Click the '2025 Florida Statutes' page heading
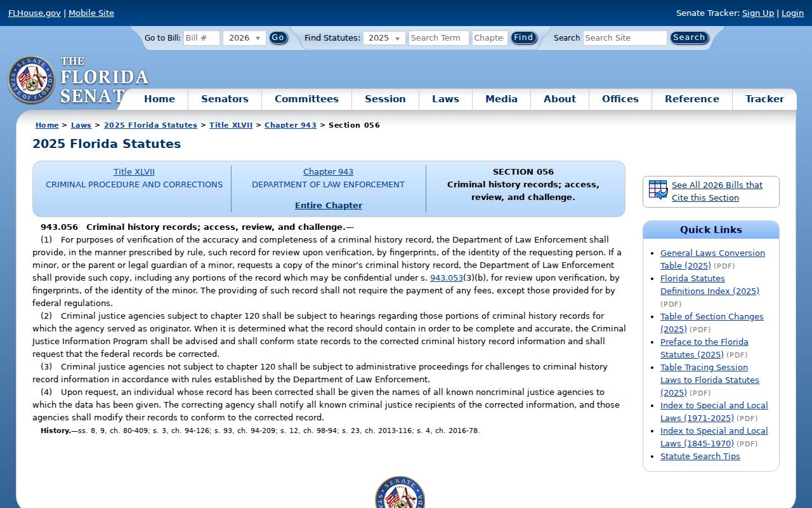Viewport: 812px width, 508px height. pyautogui.click(x=107, y=144)
